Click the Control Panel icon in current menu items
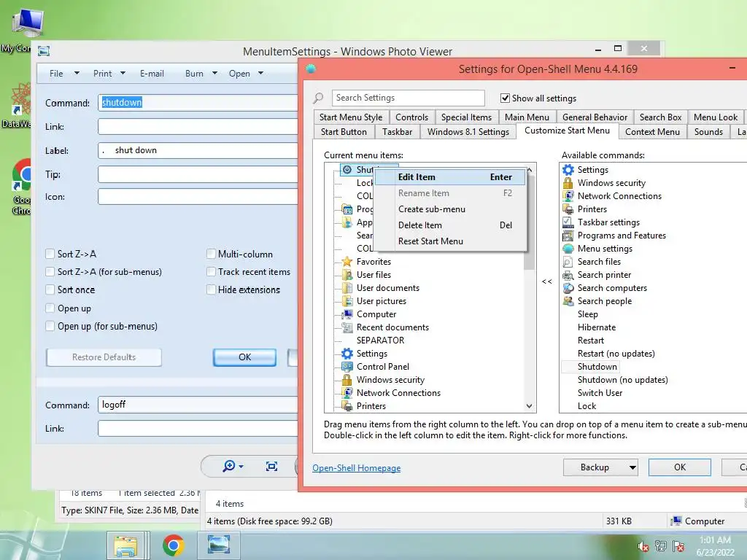This screenshot has height=560, width=747. click(347, 367)
